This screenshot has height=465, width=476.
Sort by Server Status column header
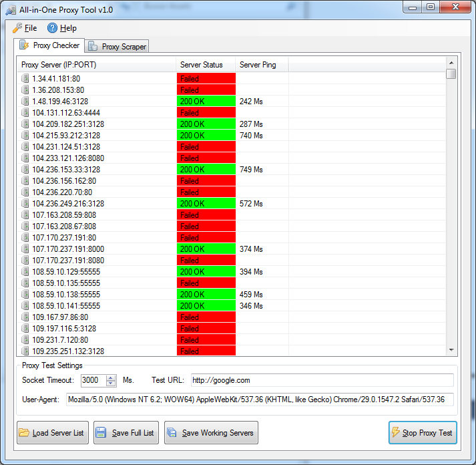(x=206, y=65)
